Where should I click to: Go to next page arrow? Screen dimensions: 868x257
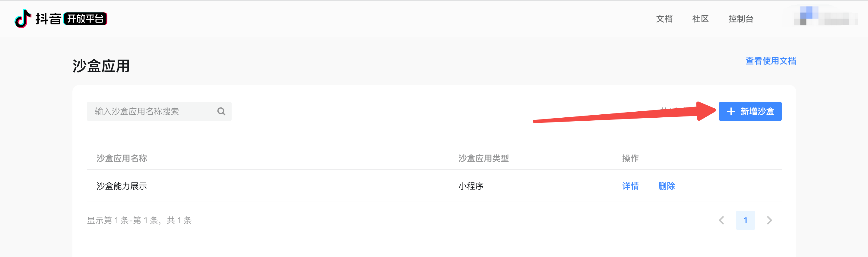click(769, 220)
